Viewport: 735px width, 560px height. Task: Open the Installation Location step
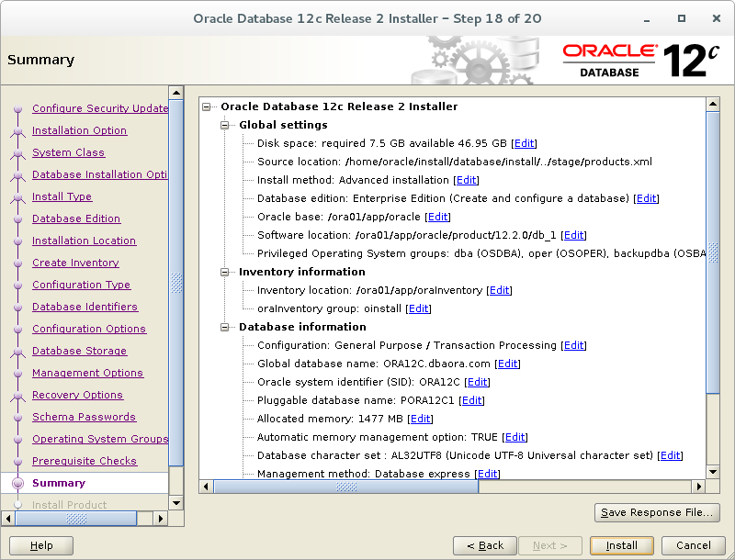point(84,241)
